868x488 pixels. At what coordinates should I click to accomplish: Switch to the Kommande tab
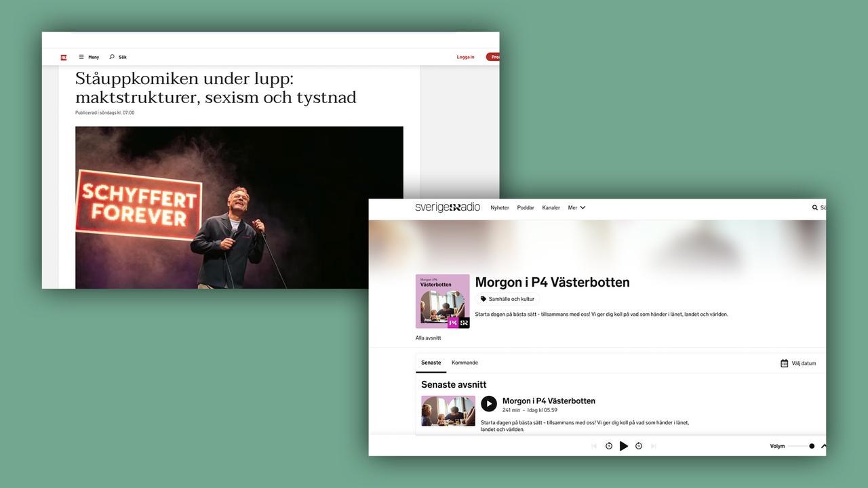pyautogui.click(x=465, y=363)
